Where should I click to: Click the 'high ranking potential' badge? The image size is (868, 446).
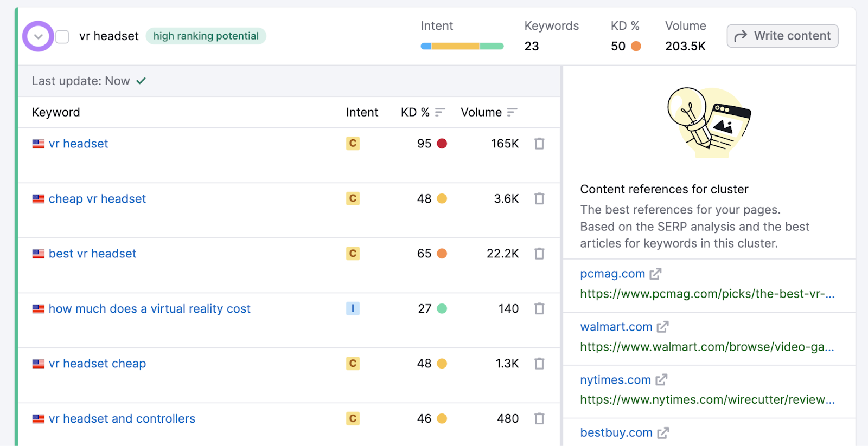pos(206,36)
